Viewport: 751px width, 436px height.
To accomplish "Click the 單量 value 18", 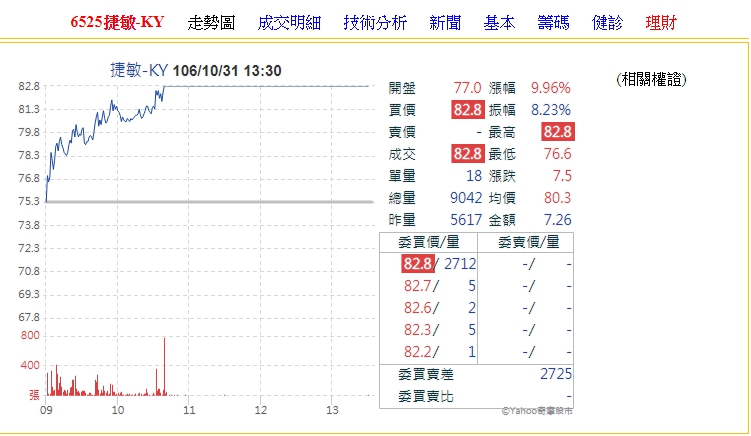I will click(x=474, y=176).
